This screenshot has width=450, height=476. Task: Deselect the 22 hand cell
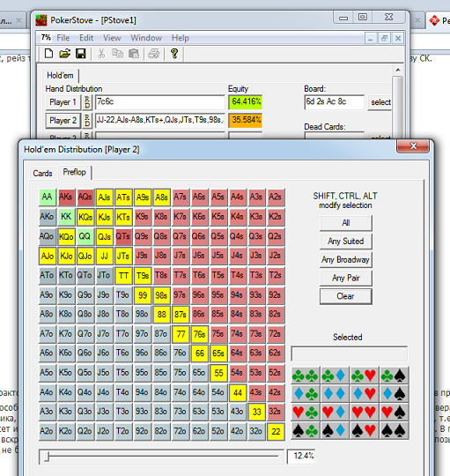point(276,431)
